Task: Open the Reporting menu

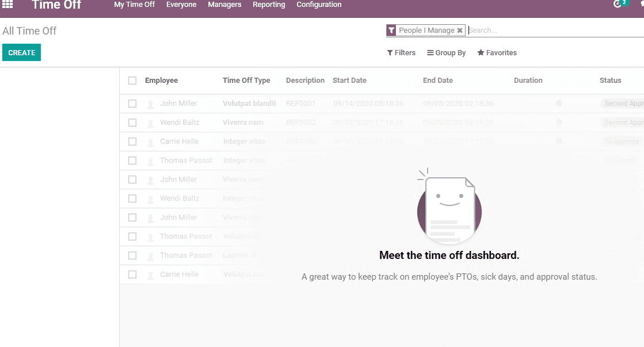Action: coord(269,5)
